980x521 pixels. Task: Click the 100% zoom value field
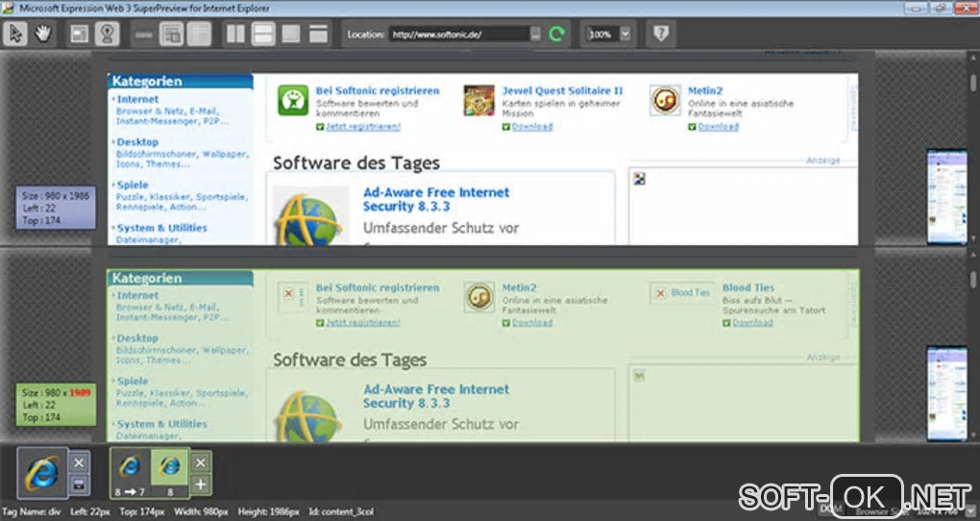601,35
